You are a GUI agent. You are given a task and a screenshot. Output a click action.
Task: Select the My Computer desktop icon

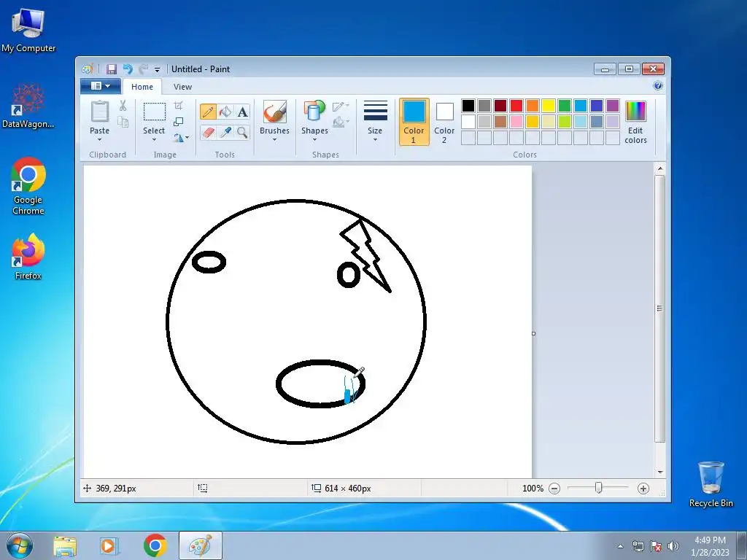[x=28, y=30]
